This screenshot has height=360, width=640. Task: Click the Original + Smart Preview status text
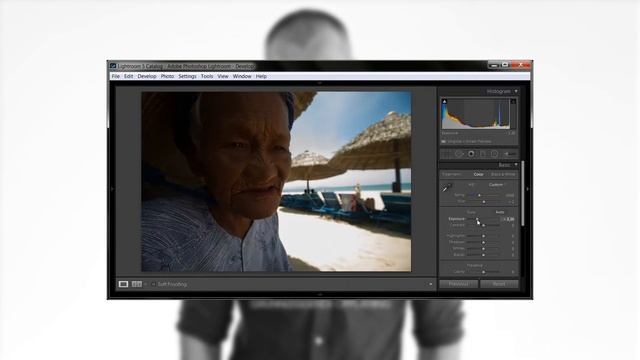[x=469, y=141]
